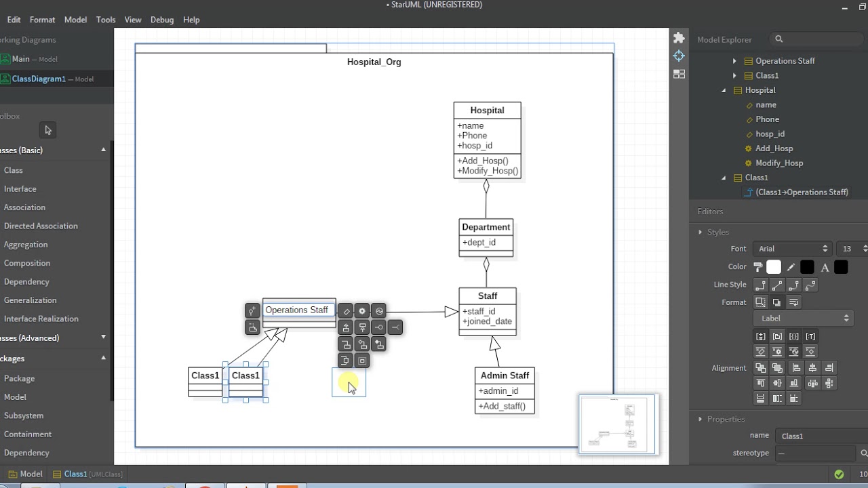868x488 pixels.
Task: Toggle show property option
Action: (793, 336)
